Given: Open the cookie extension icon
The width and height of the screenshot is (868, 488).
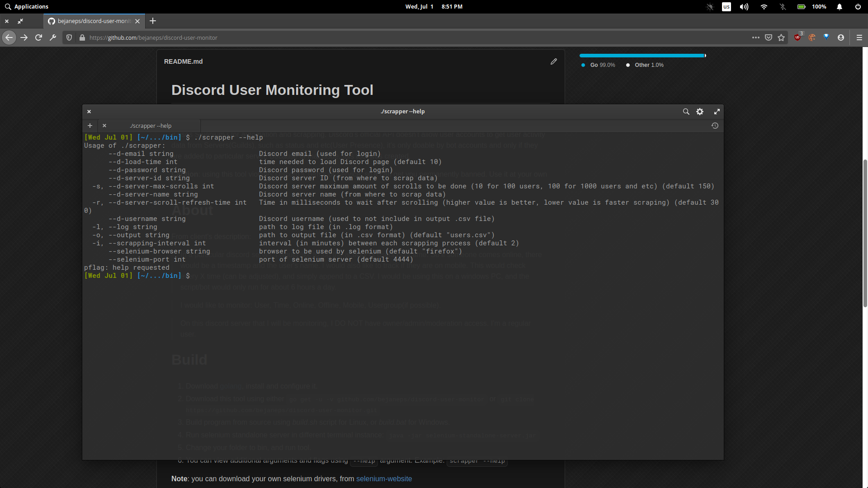Looking at the screenshot, I should coord(812,38).
